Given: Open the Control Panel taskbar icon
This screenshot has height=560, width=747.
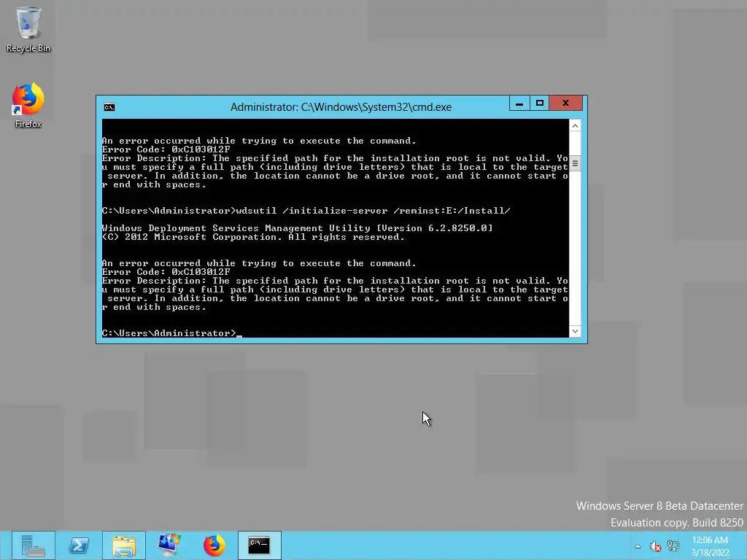Looking at the screenshot, I should click(169, 545).
